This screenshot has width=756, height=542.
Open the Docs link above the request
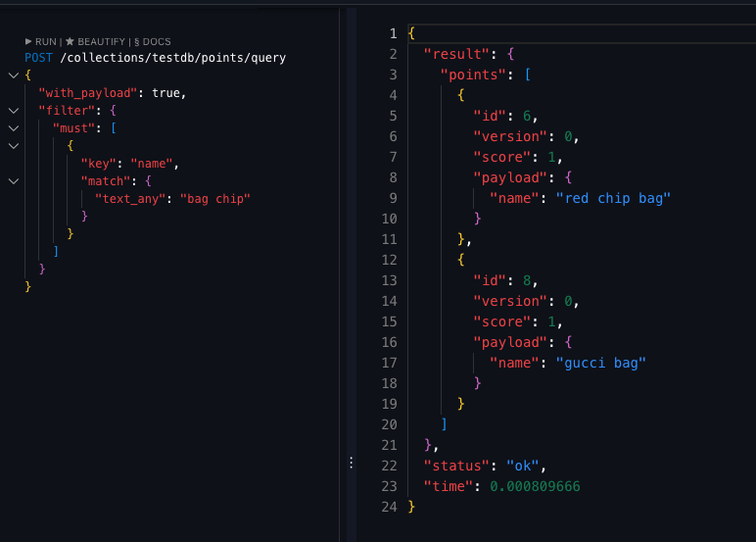(x=153, y=41)
